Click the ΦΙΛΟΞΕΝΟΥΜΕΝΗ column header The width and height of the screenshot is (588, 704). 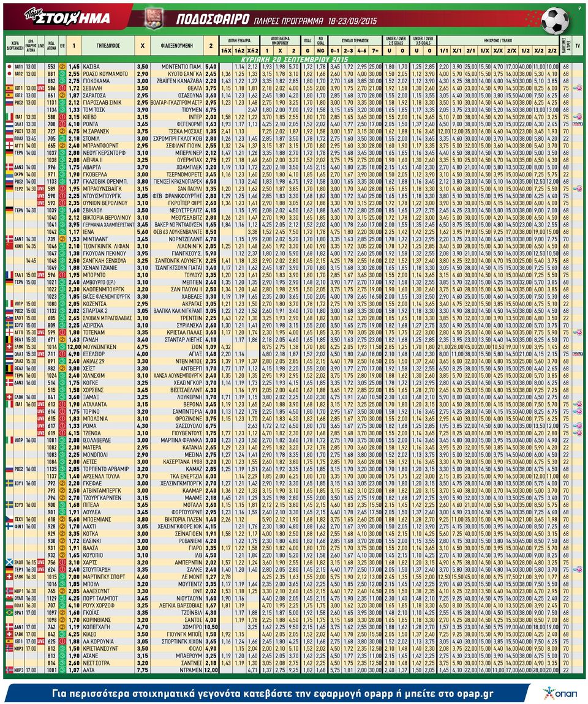coord(176,45)
